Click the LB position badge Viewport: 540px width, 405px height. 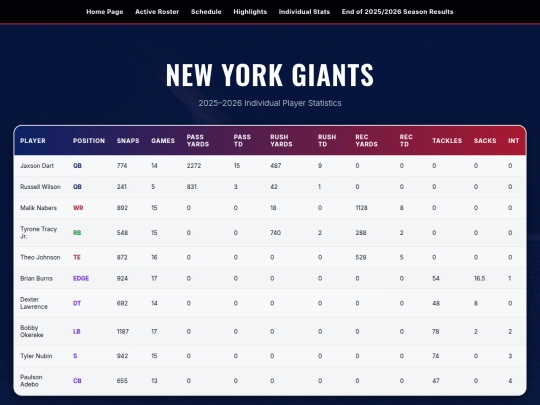[x=76, y=331]
